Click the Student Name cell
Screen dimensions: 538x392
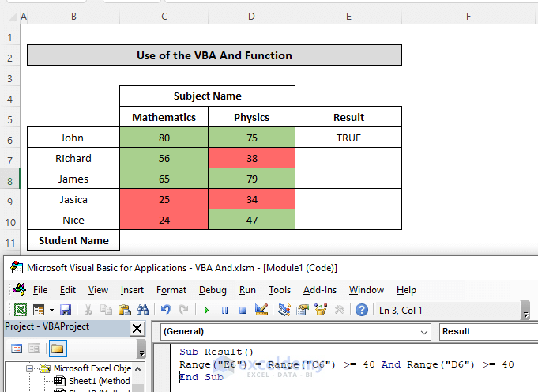click(x=73, y=240)
